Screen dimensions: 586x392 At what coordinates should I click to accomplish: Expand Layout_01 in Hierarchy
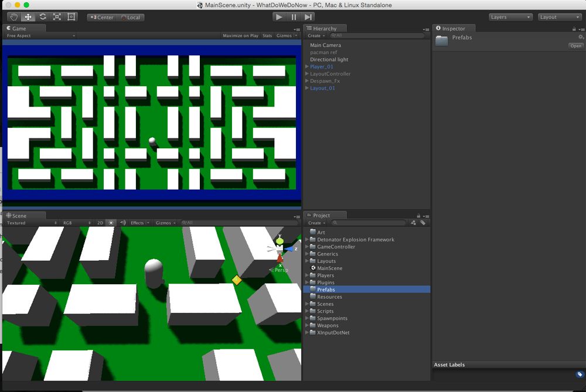307,88
